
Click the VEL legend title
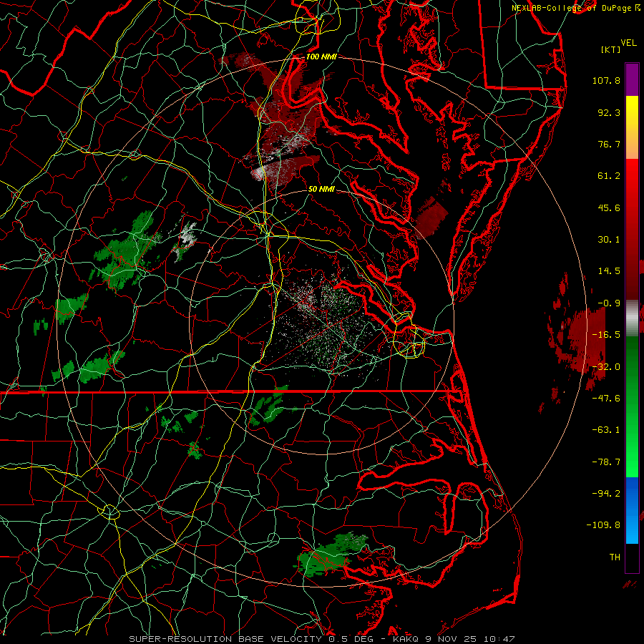[x=628, y=43]
